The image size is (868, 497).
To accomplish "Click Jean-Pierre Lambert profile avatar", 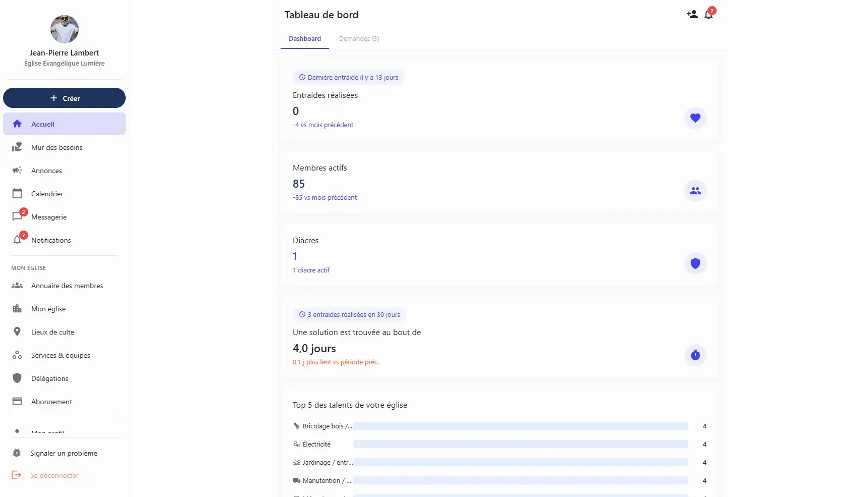I will pyautogui.click(x=65, y=29).
